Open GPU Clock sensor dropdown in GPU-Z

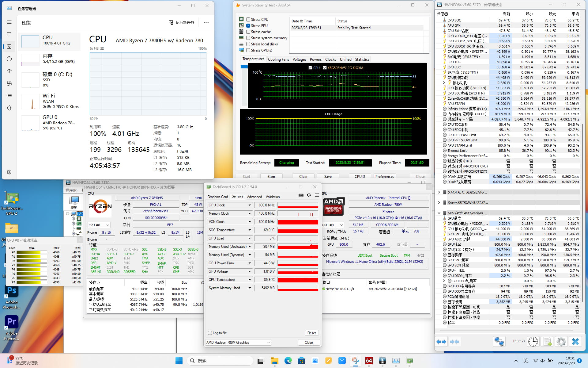pos(250,205)
